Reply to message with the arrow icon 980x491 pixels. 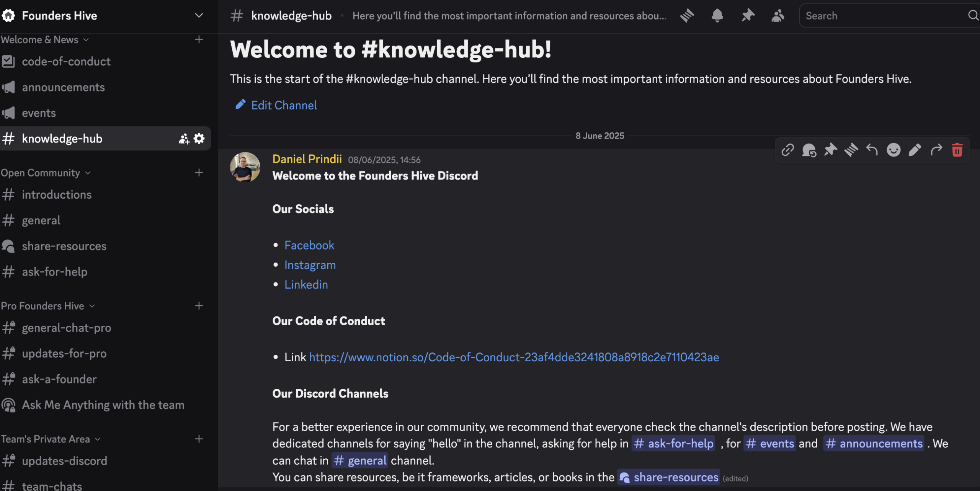click(x=872, y=150)
